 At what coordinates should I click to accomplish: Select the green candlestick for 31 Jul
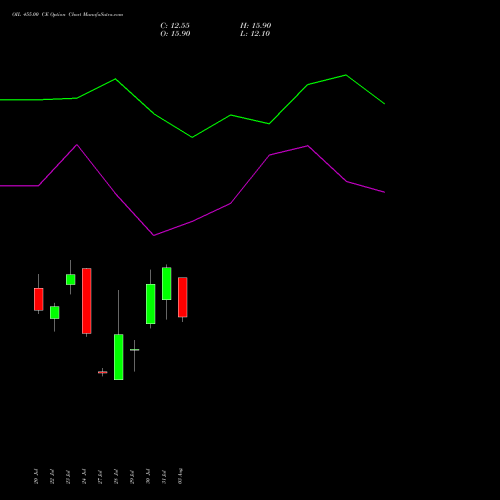point(167,283)
